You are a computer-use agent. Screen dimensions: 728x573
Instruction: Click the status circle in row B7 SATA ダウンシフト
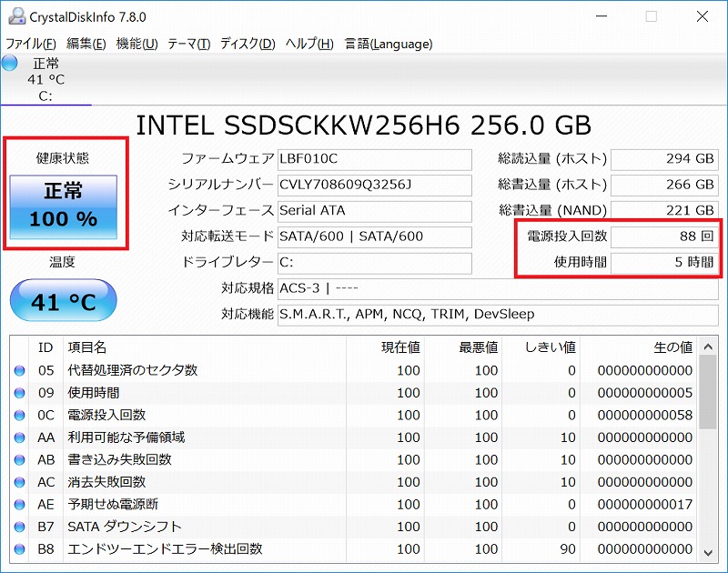coord(19,527)
